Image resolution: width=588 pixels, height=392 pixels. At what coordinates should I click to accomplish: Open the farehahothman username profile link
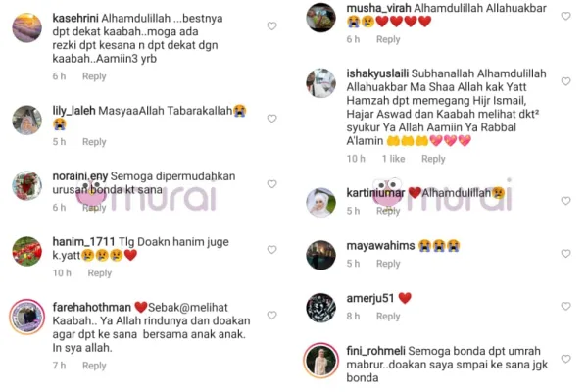pyautogui.click(x=91, y=307)
